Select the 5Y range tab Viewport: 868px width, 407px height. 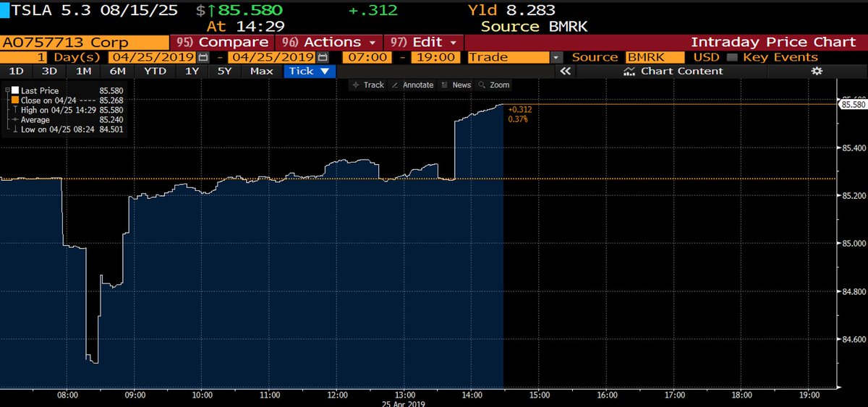click(x=225, y=71)
